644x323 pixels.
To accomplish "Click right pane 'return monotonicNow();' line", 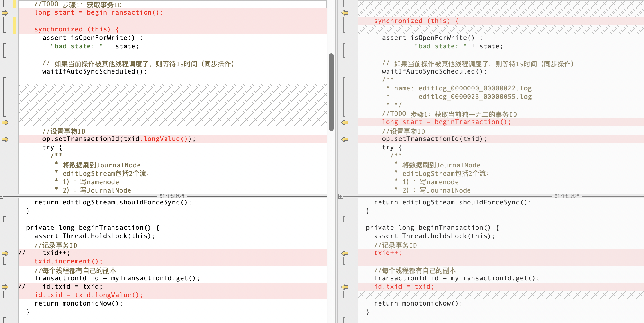I will pyautogui.click(x=418, y=303).
